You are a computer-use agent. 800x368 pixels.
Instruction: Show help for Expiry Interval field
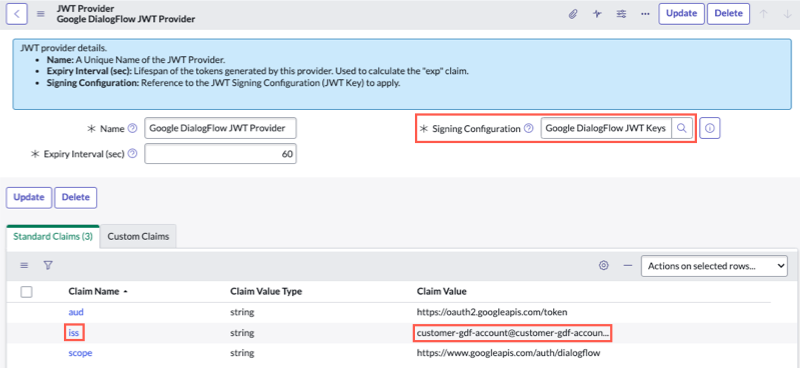[x=133, y=154]
